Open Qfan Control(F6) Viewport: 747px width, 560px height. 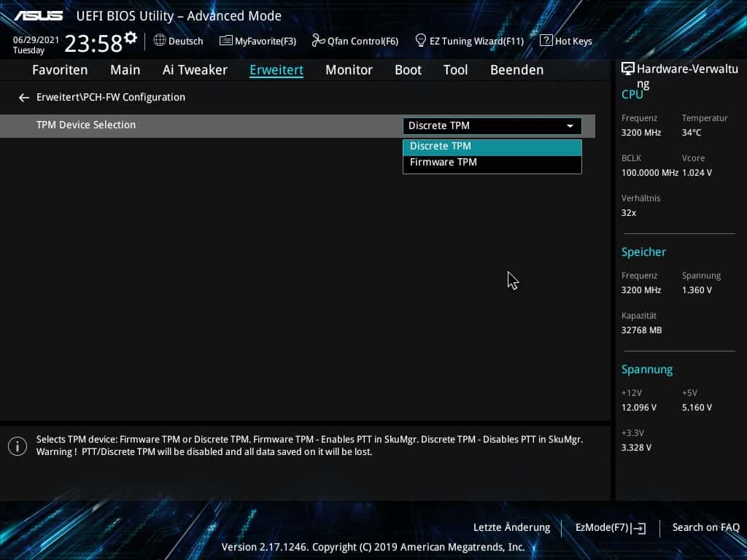363,41
